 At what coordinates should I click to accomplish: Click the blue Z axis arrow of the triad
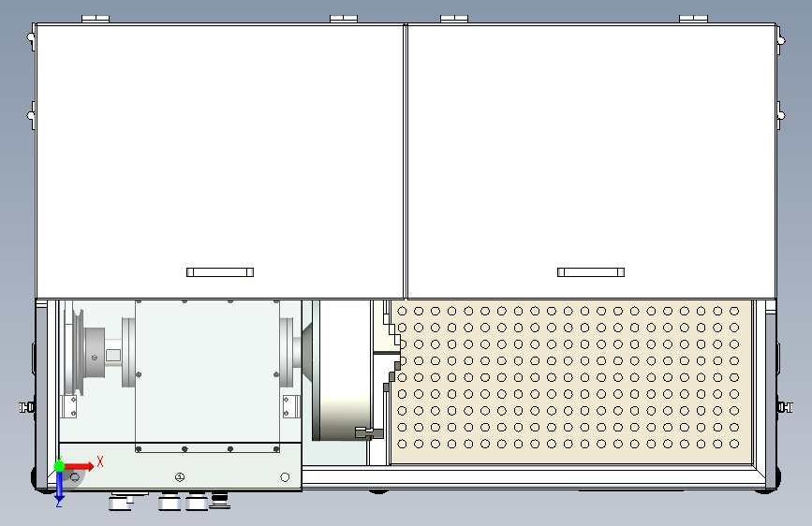tap(60, 486)
